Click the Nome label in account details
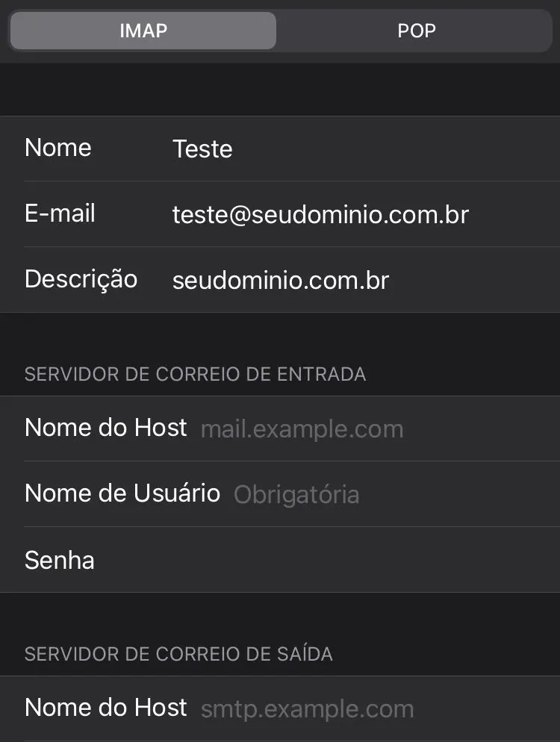560x742 pixels. pyautogui.click(x=58, y=148)
